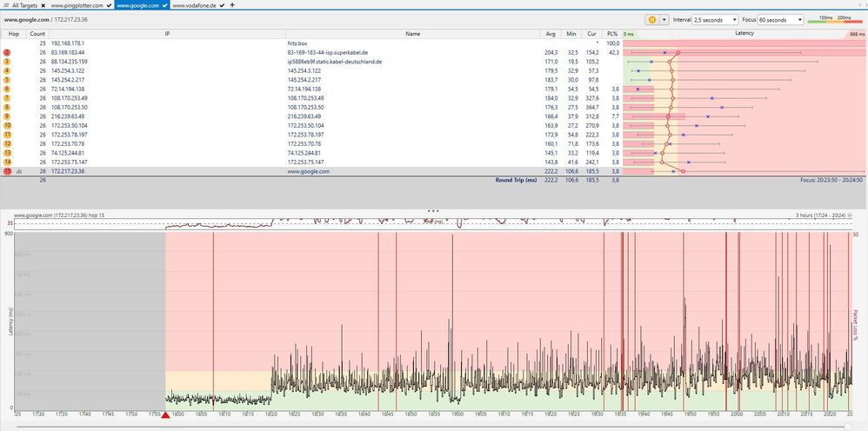Viewport: 868px width, 431px height.
Task: Open the 3 hours (17:24 - 20:24) timespan selector
Action: click(x=824, y=215)
